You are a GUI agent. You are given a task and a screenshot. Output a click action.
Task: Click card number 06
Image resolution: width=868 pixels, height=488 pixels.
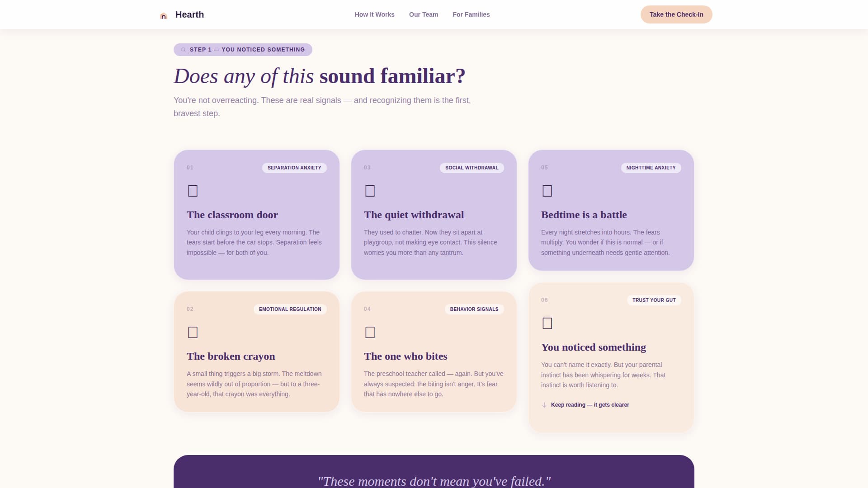pos(544,300)
